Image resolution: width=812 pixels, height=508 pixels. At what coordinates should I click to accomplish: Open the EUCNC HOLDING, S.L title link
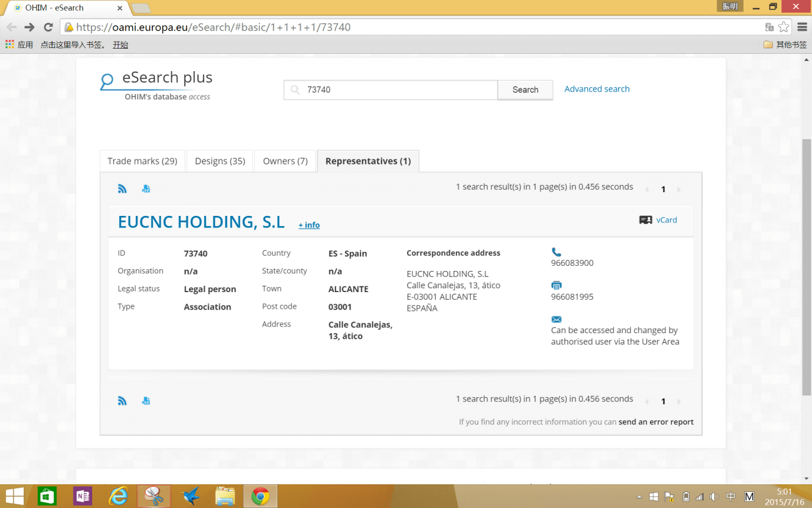(201, 222)
